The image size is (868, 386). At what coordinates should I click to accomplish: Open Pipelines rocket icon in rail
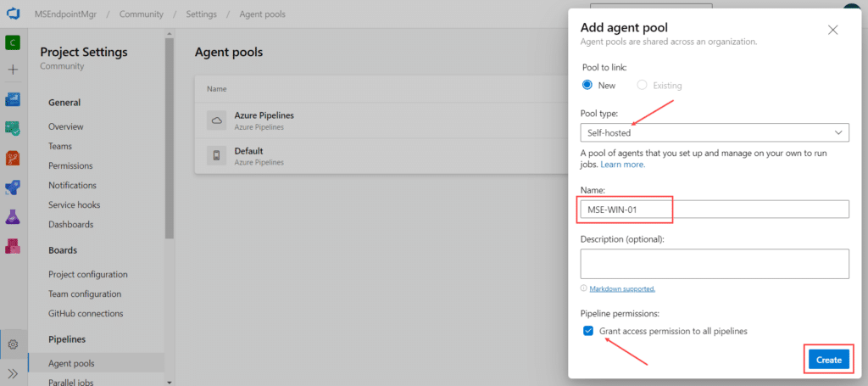[13, 187]
